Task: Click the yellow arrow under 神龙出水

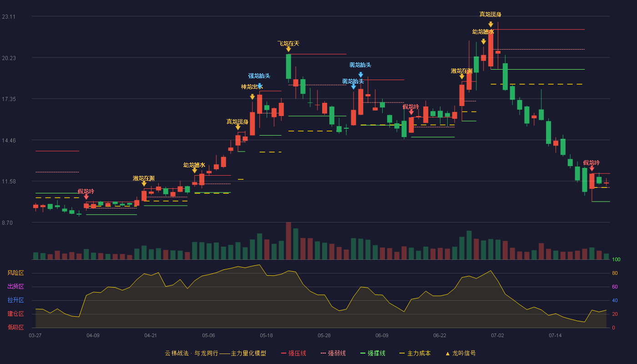Action: (x=252, y=97)
